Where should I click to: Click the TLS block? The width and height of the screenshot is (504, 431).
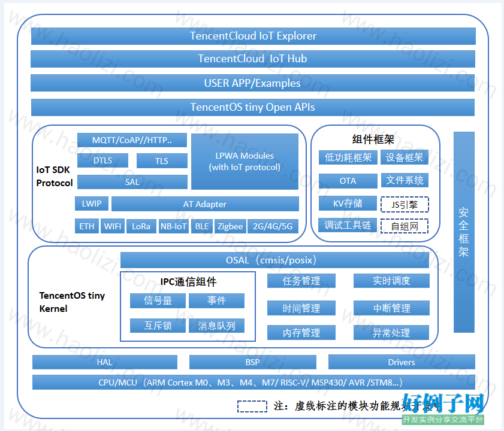click(162, 161)
